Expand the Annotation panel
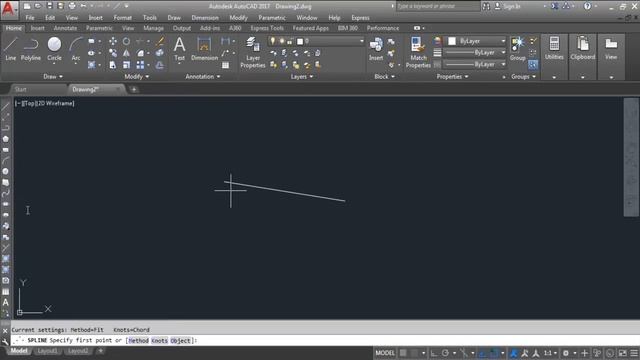This screenshot has width=640, height=360. (203, 76)
